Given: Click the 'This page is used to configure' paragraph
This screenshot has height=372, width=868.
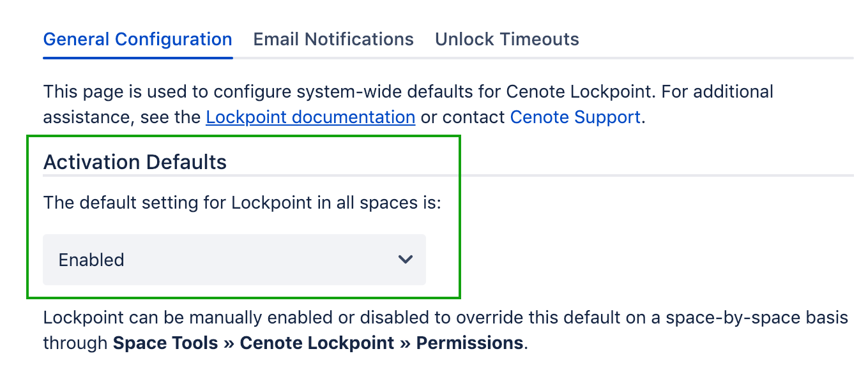Looking at the screenshot, I should pyautogui.click(x=408, y=92).
